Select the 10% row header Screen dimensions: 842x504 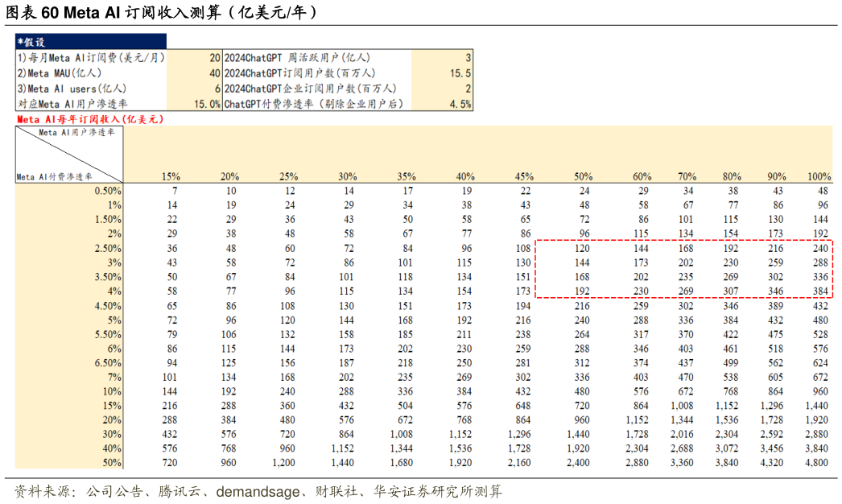112,391
